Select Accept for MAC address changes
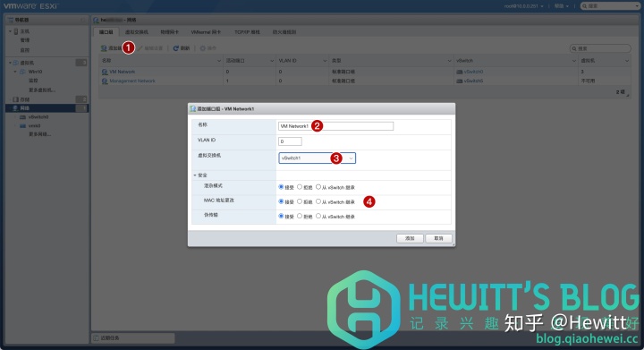 pyautogui.click(x=282, y=201)
